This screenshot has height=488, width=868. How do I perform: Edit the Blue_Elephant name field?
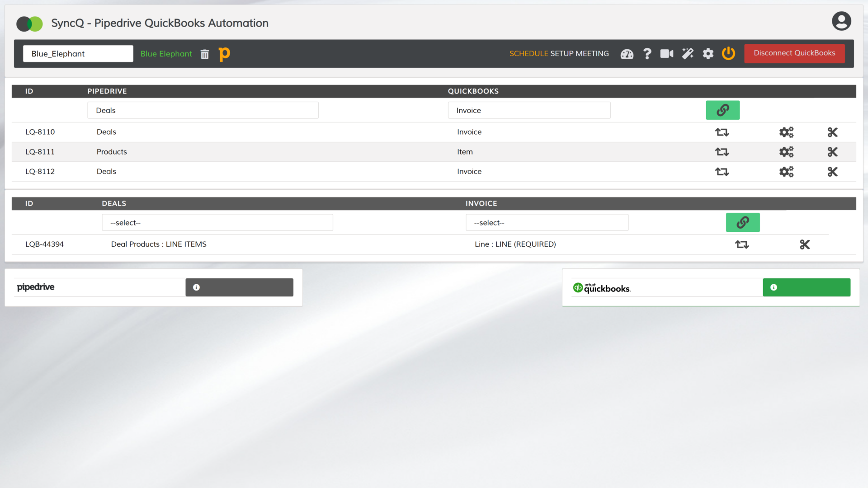point(78,54)
